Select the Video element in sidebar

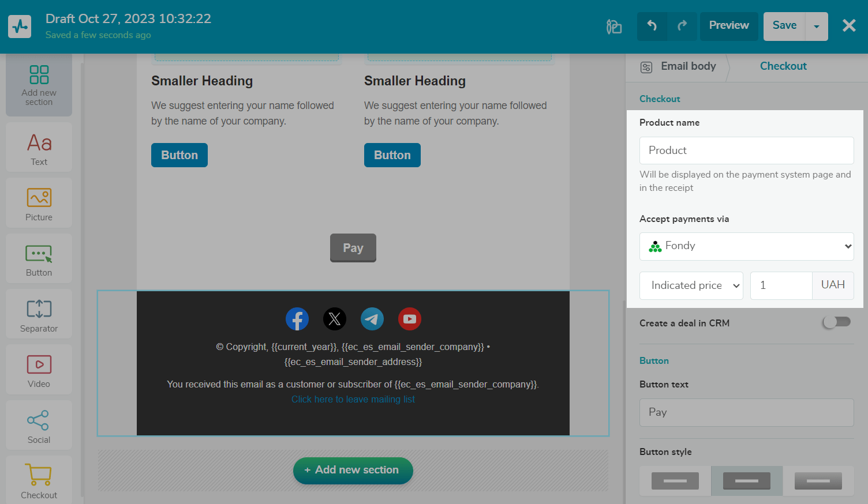(39, 370)
